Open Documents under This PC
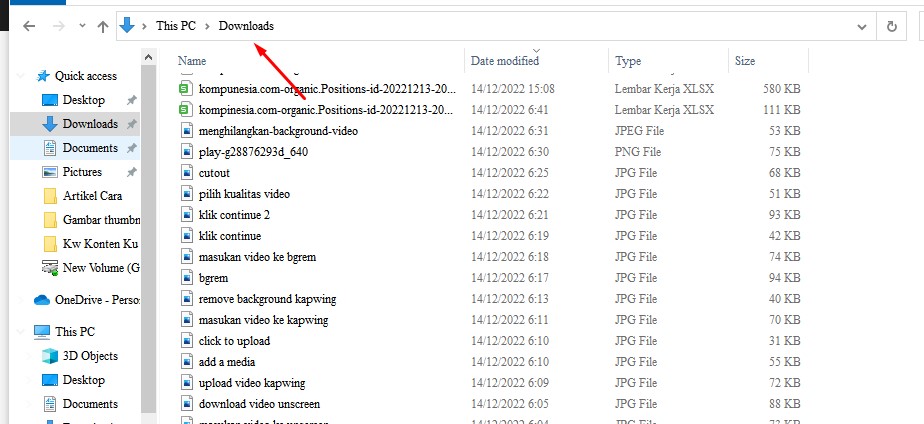This screenshot has width=924, height=424. coord(90,404)
